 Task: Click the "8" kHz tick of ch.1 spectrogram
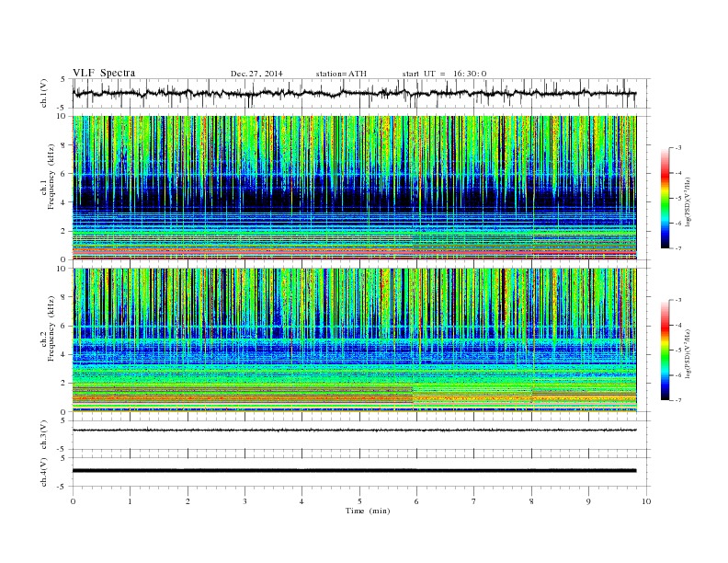tap(64, 145)
